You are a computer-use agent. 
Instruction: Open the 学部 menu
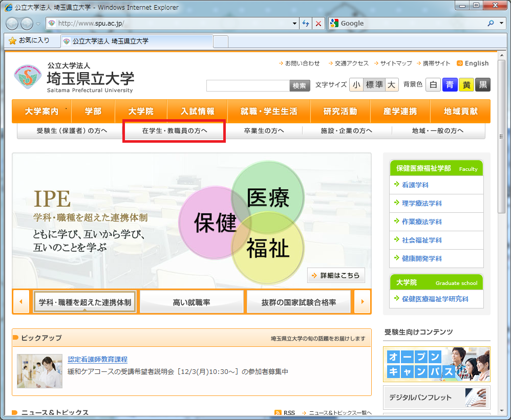click(93, 112)
